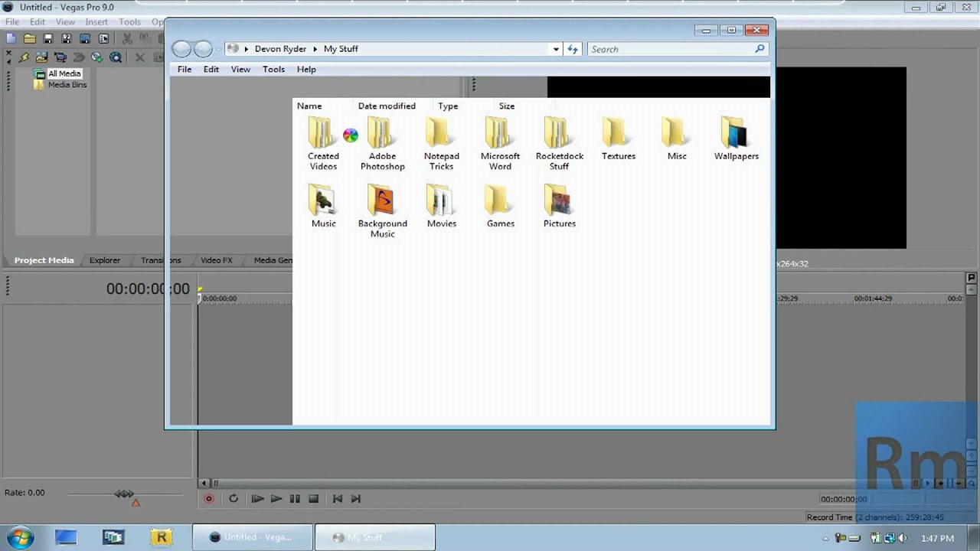The width and height of the screenshot is (980, 551).
Task: Click the Render As icon in Vegas toolbar
Action: 84,38
